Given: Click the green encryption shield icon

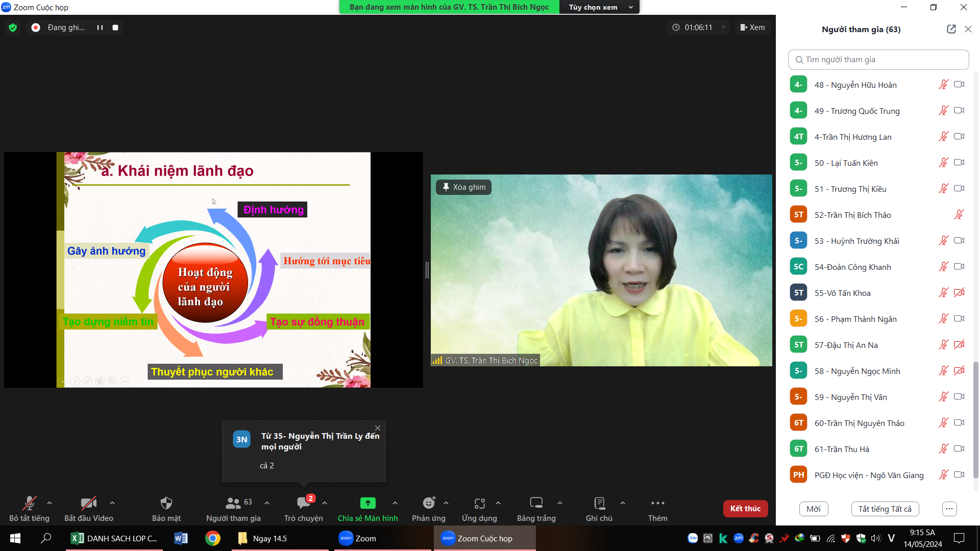Looking at the screenshot, I should point(13,28).
